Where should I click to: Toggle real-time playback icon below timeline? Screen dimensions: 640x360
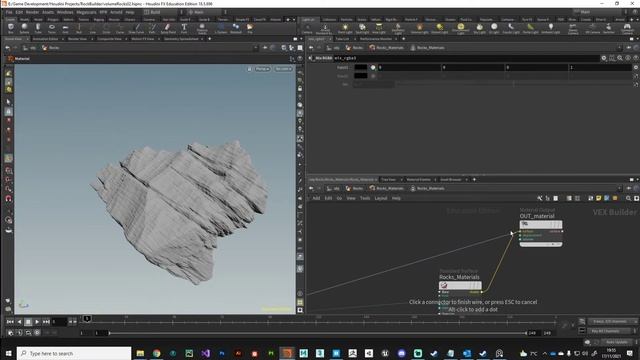pyautogui.click(x=37, y=333)
